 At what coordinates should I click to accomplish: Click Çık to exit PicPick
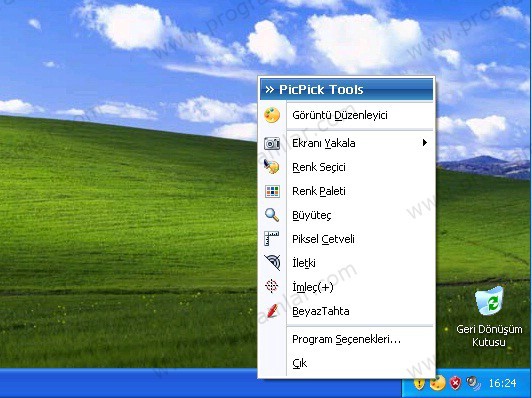347,363
